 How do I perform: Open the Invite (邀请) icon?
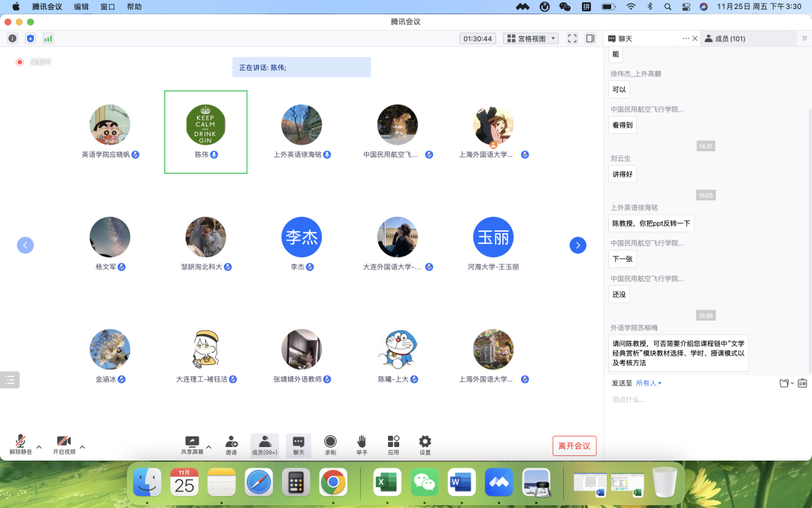coord(231,443)
